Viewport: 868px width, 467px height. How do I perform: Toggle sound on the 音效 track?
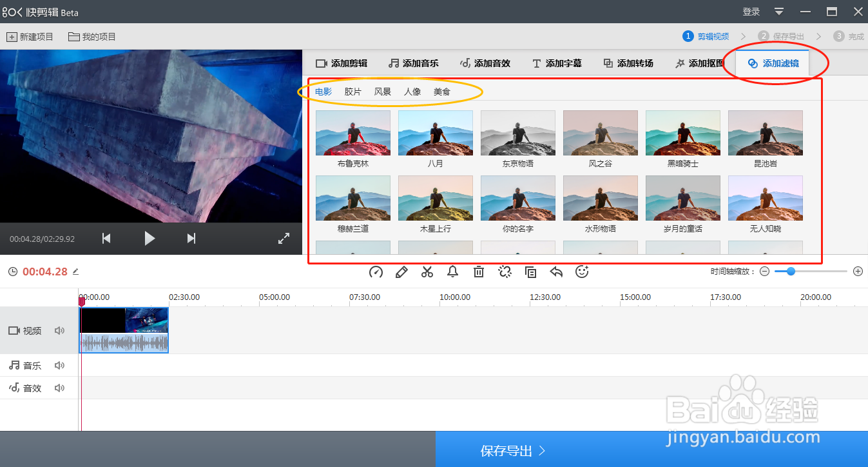tap(59, 388)
